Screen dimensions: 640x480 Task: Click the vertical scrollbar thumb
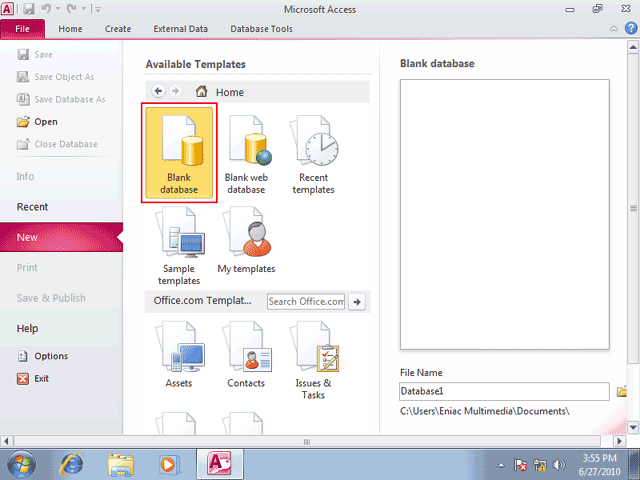pos(633,208)
